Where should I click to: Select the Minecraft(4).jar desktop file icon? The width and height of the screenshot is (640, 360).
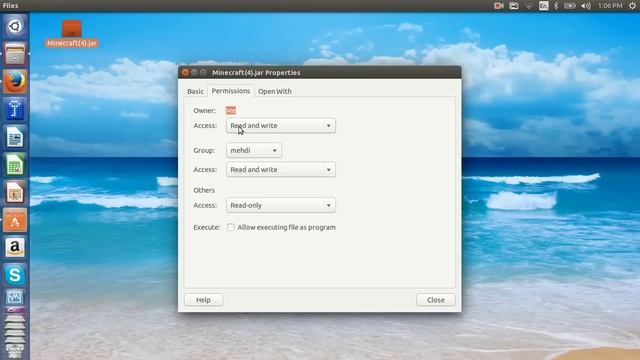pos(72,34)
